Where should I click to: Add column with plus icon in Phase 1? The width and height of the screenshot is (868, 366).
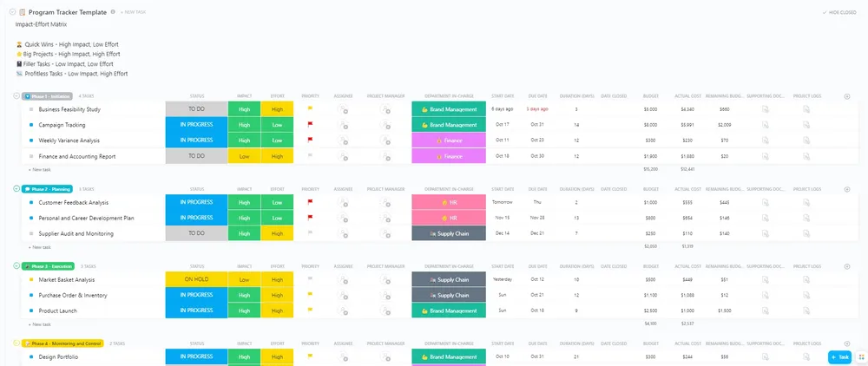pyautogui.click(x=846, y=96)
